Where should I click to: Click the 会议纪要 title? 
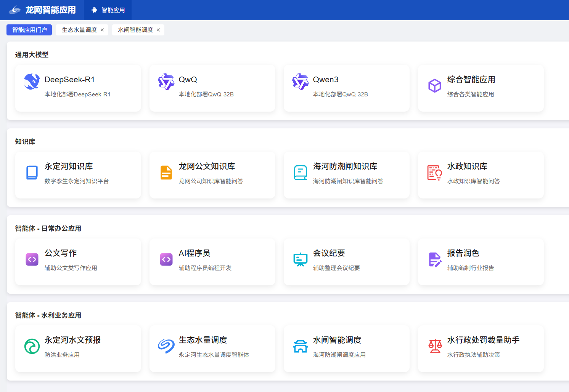329,253
